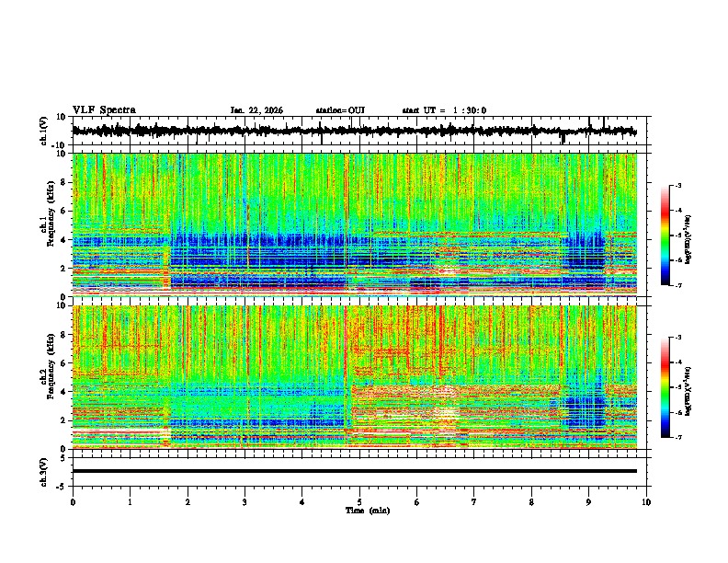Click the "7" tick on the time axis
Screen dimensions: 728x563
coord(474,502)
